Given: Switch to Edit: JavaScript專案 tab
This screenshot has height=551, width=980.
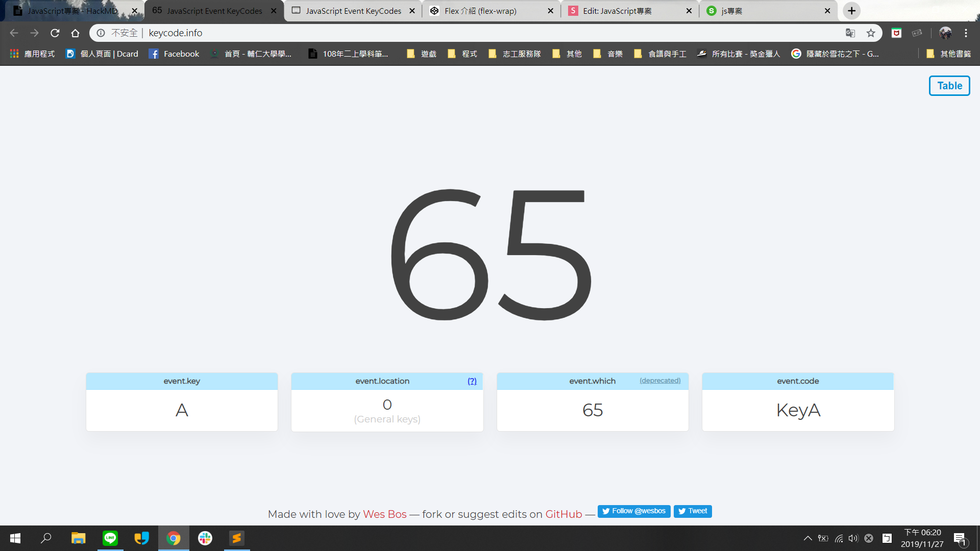Looking at the screenshot, I should [617, 11].
